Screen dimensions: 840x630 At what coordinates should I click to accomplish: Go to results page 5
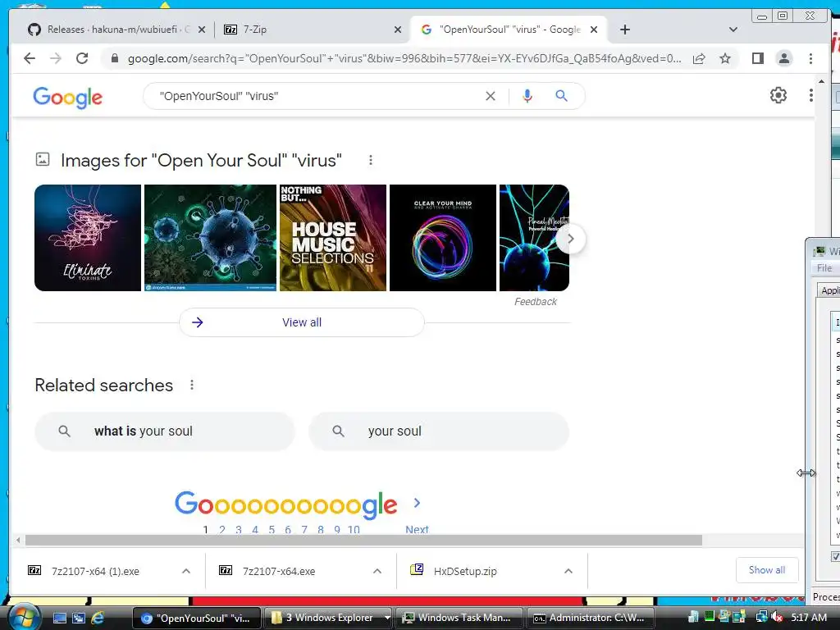272,529
